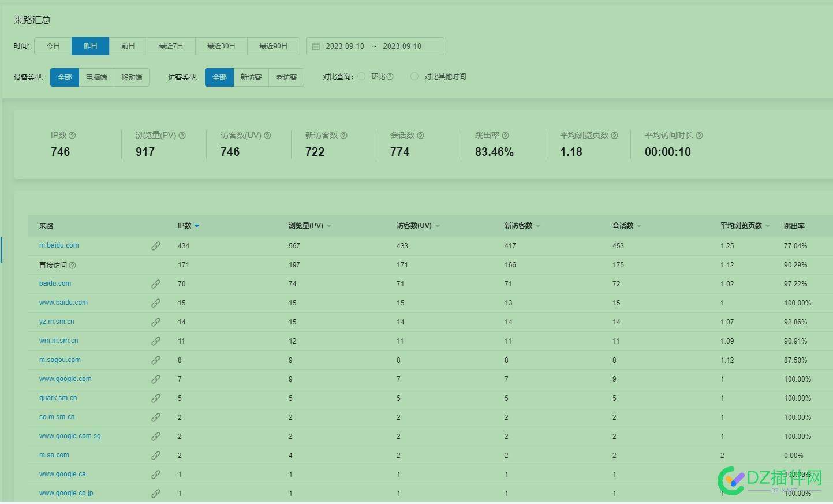This screenshot has height=504, width=833.
Task: Show help for IP数 summary metric
Action: 72,136
